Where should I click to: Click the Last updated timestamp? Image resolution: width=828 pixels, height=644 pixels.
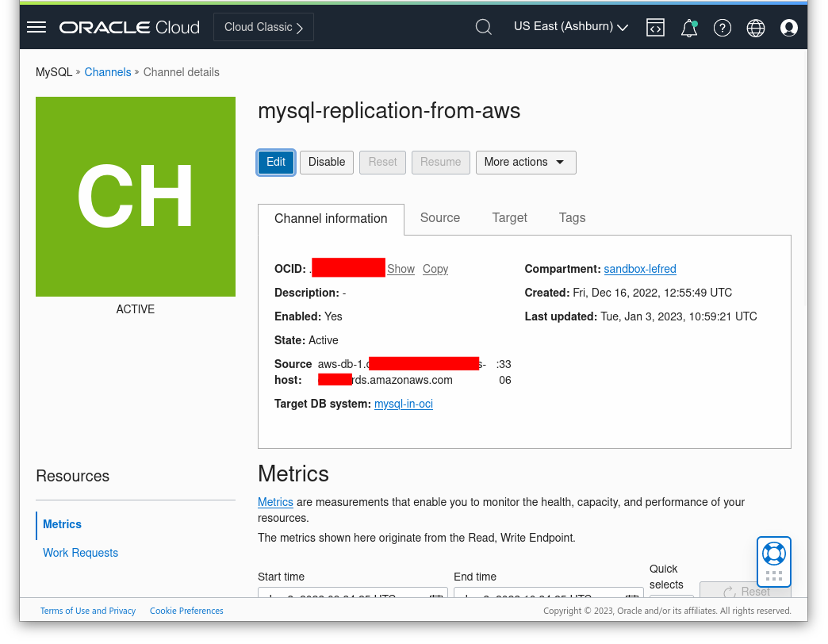click(679, 316)
